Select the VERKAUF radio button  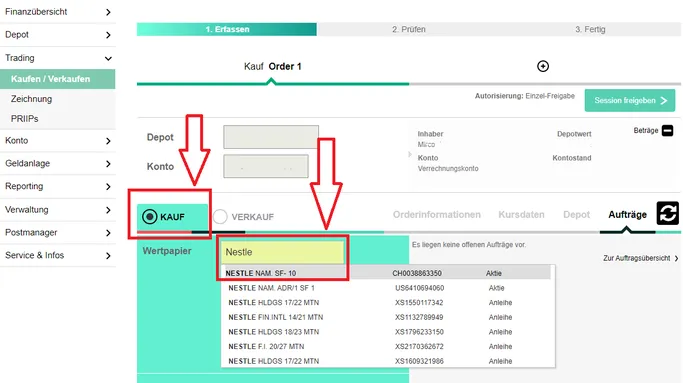click(220, 217)
